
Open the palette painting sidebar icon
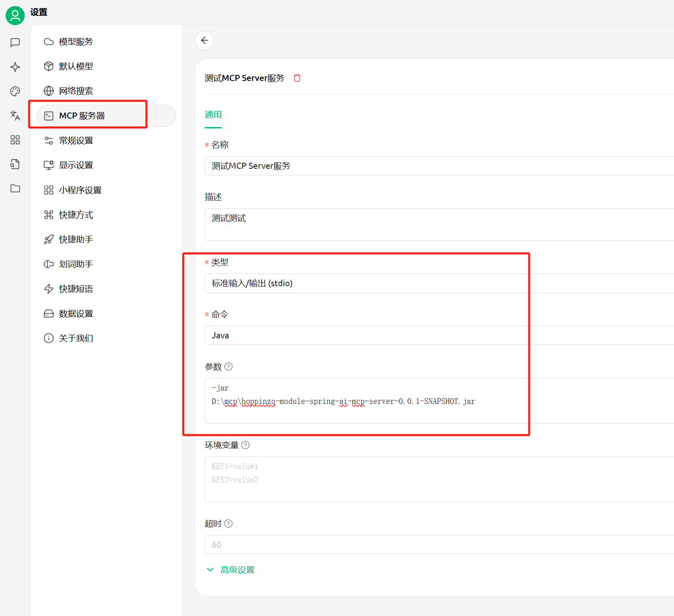point(15,91)
